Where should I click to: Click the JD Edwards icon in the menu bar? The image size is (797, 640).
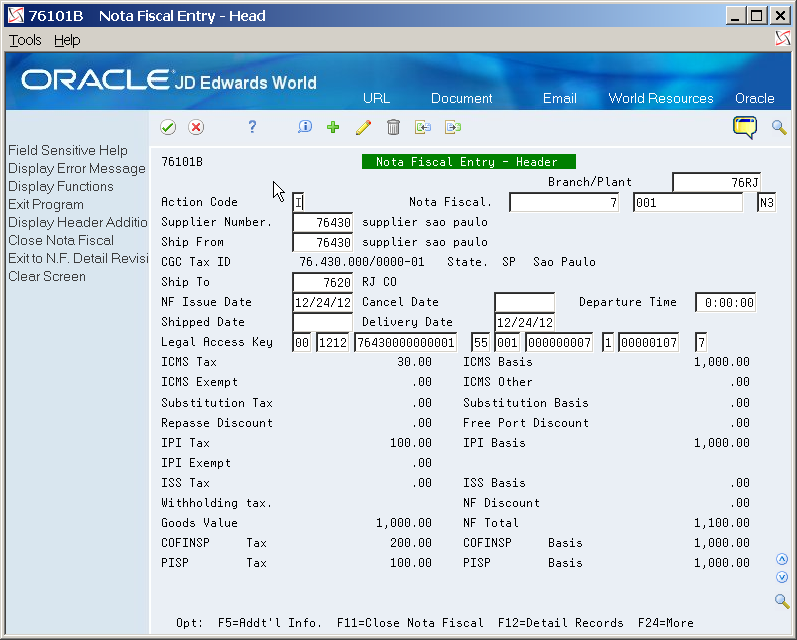coord(783,39)
